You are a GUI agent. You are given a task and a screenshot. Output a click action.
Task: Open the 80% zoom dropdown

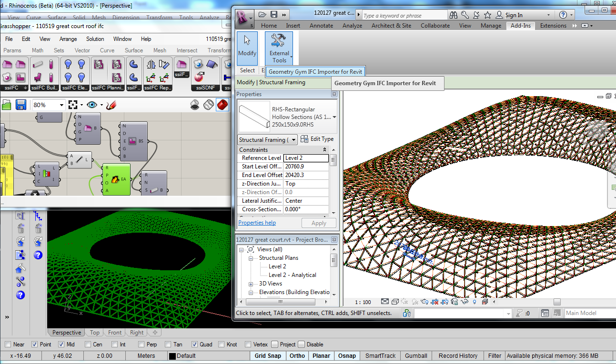61,105
